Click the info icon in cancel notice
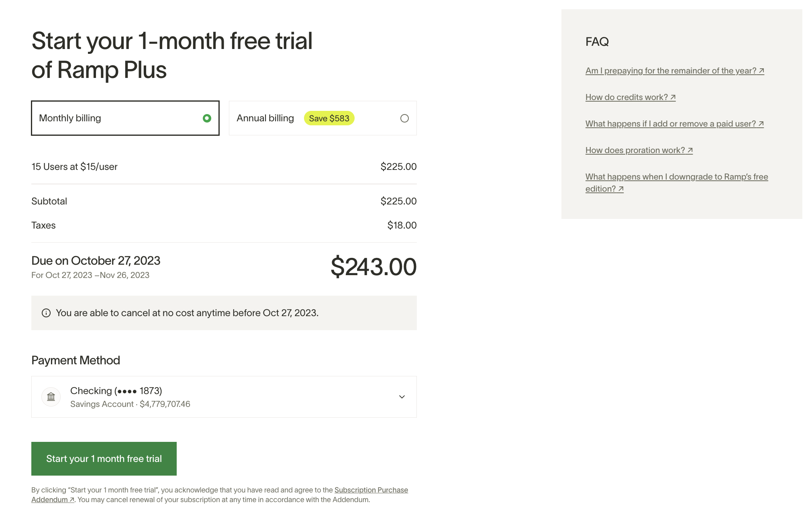 pos(46,313)
